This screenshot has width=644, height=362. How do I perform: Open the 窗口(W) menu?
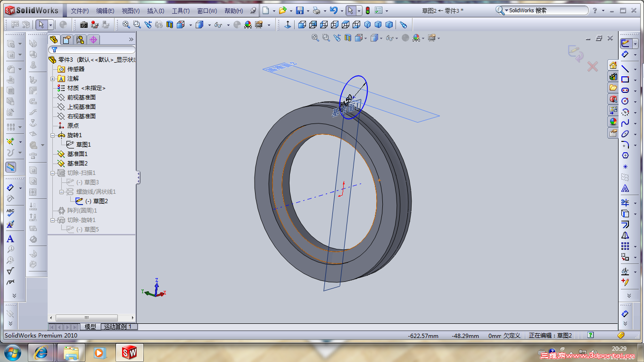coord(207,11)
